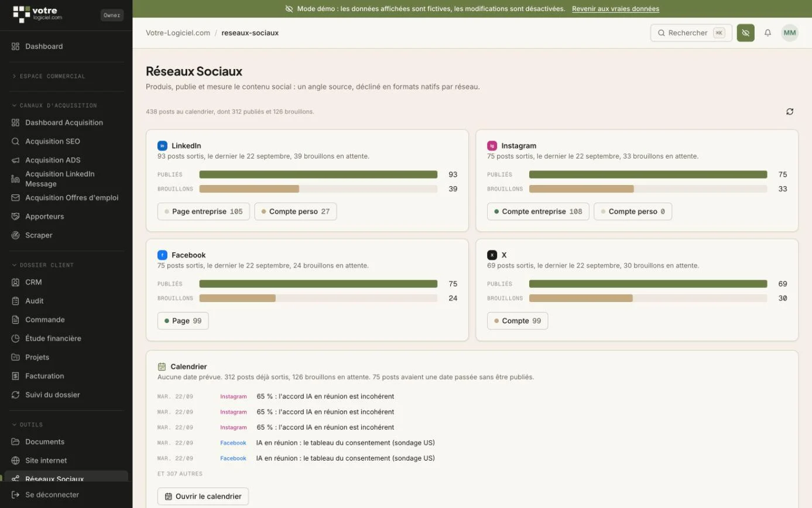Open the MM user avatar
This screenshot has height=508, width=812.
pos(790,33)
